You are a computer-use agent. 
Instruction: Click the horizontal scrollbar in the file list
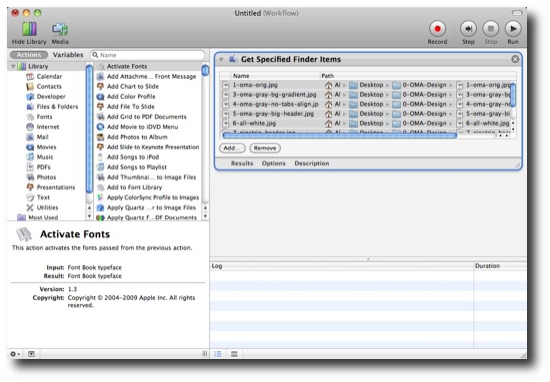tap(340, 135)
